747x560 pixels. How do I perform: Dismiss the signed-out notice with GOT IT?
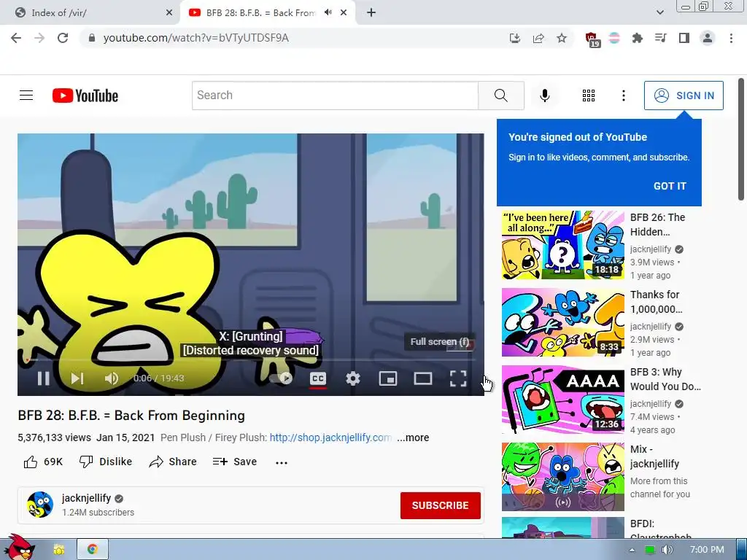(x=670, y=186)
